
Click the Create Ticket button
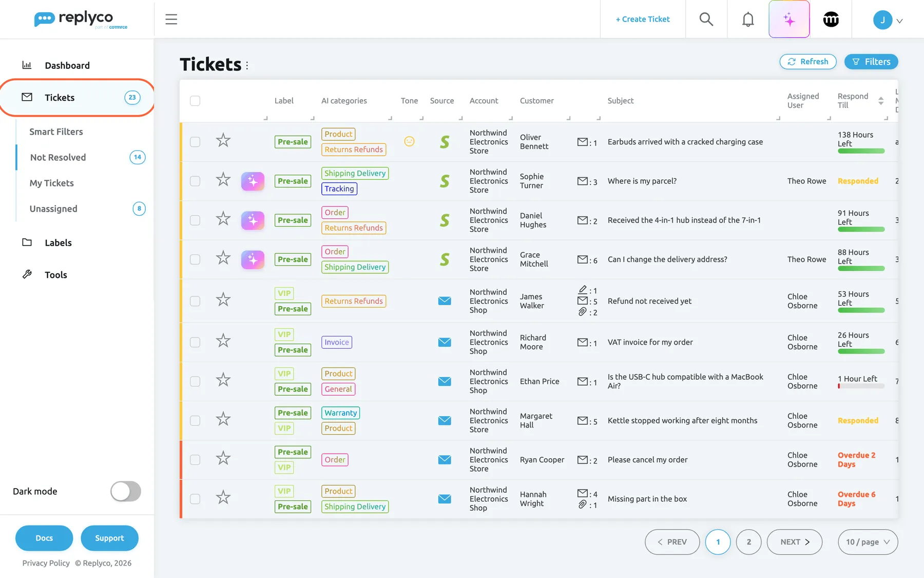click(x=643, y=20)
